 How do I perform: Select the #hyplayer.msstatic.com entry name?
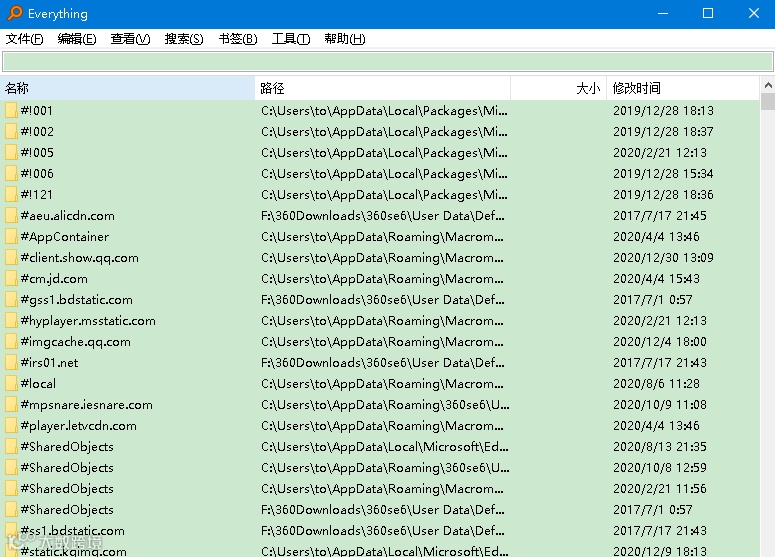88,320
